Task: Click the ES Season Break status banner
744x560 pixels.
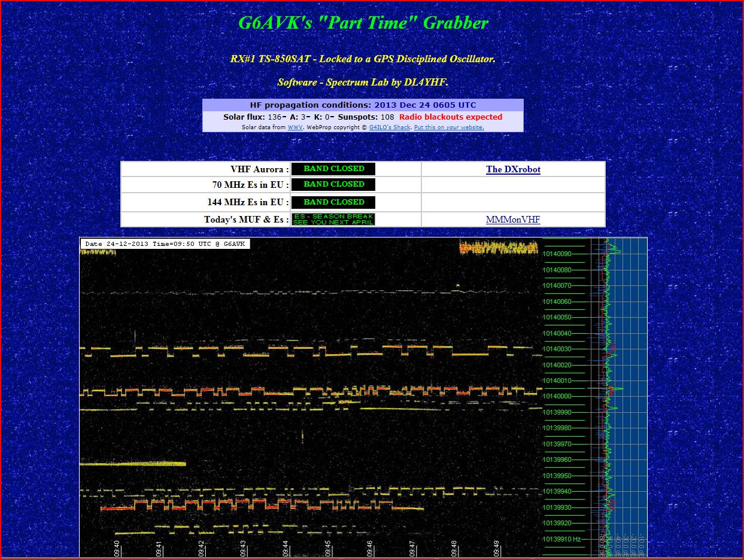Action: pos(333,220)
